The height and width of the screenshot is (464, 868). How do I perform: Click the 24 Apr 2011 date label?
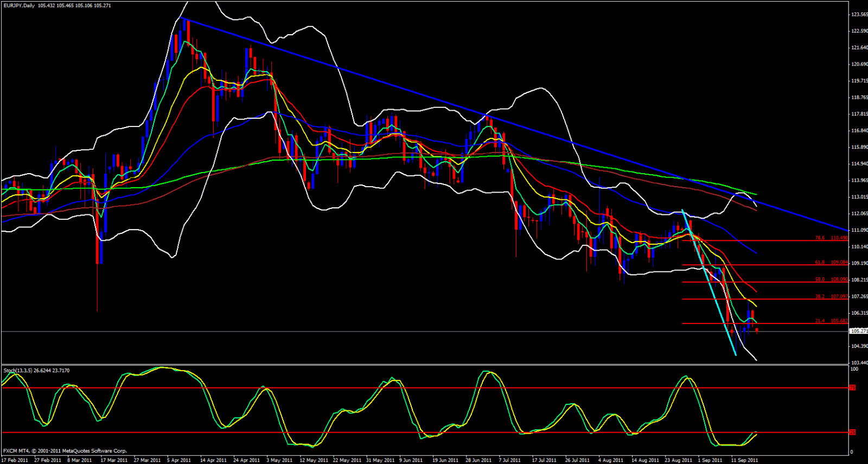(247, 460)
